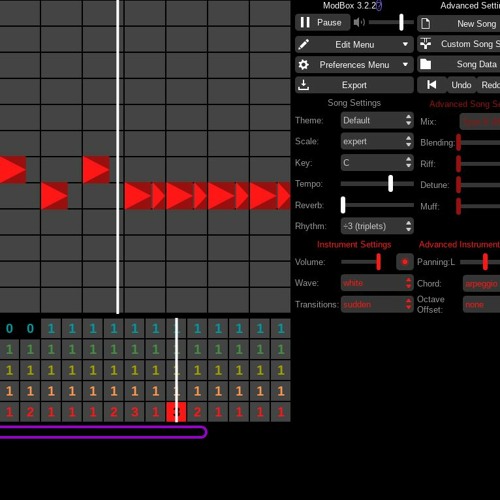500x500 pixels.
Task: Click the Detune slider
Action: pyautogui.click(x=478, y=185)
